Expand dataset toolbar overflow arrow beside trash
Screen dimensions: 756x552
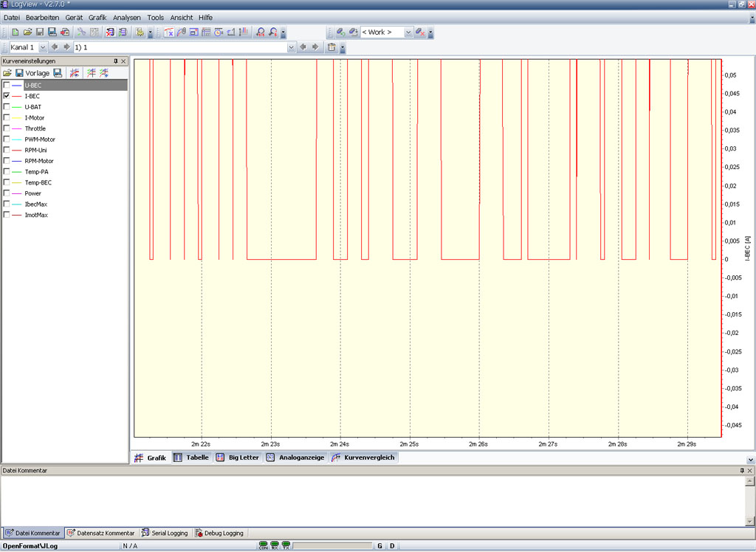(x=343, y=48)
